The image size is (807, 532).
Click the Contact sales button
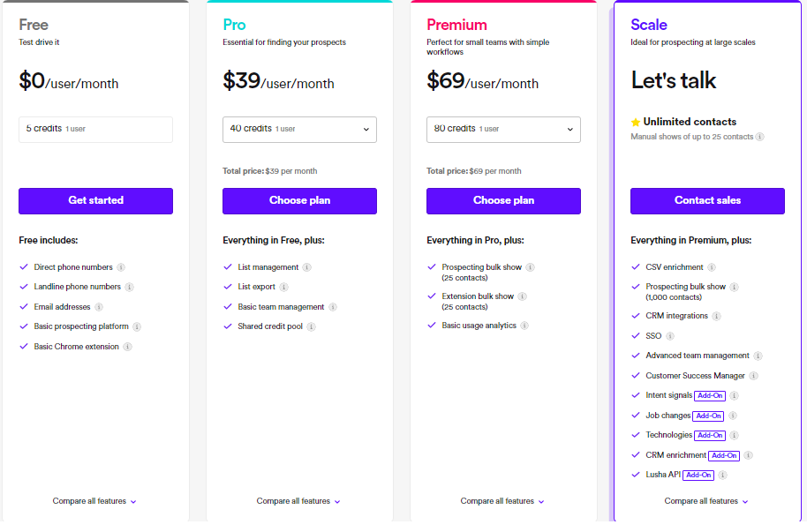(x=707, y=200)
